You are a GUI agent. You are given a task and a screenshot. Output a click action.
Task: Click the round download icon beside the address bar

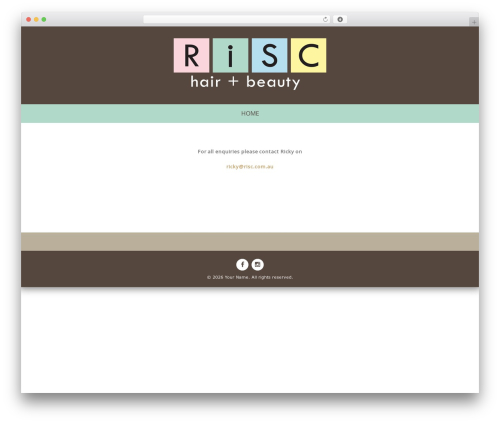(340, 19)
